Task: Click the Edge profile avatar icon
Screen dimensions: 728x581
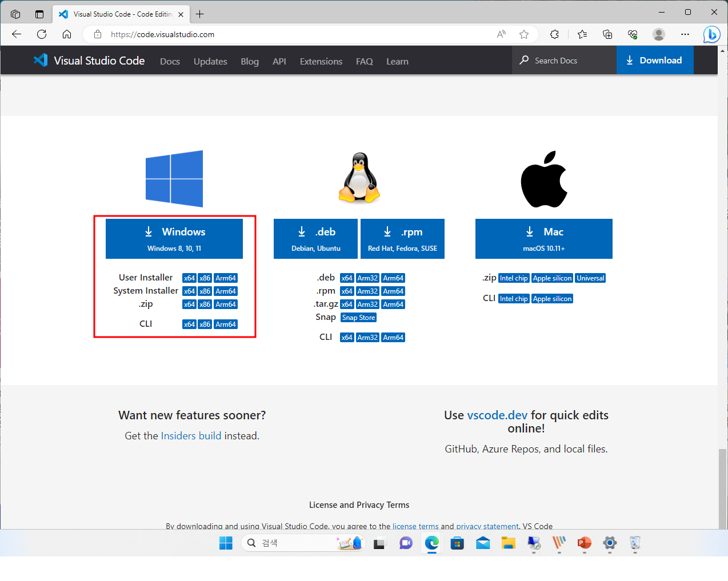Action: tap(659, 34)
